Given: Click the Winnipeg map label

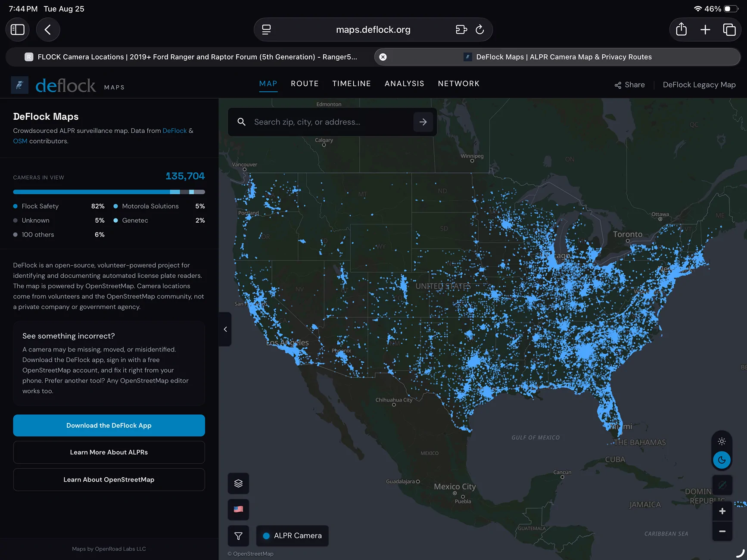Looking at the screenshot, I should click(x=472, y=156).
